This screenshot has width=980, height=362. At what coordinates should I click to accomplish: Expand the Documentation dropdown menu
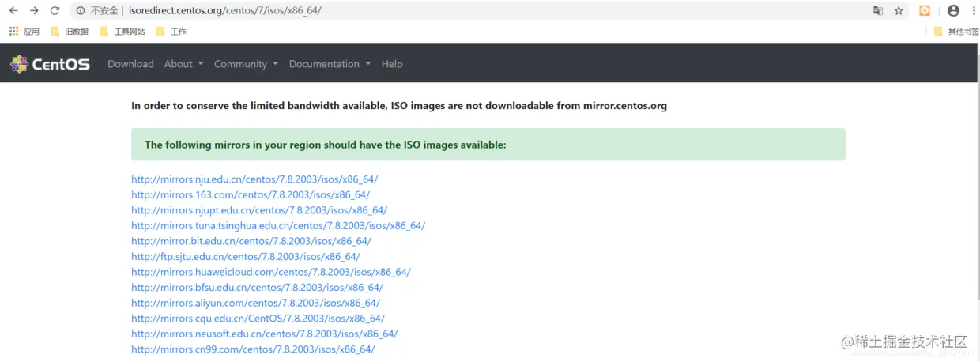point(330,64)
